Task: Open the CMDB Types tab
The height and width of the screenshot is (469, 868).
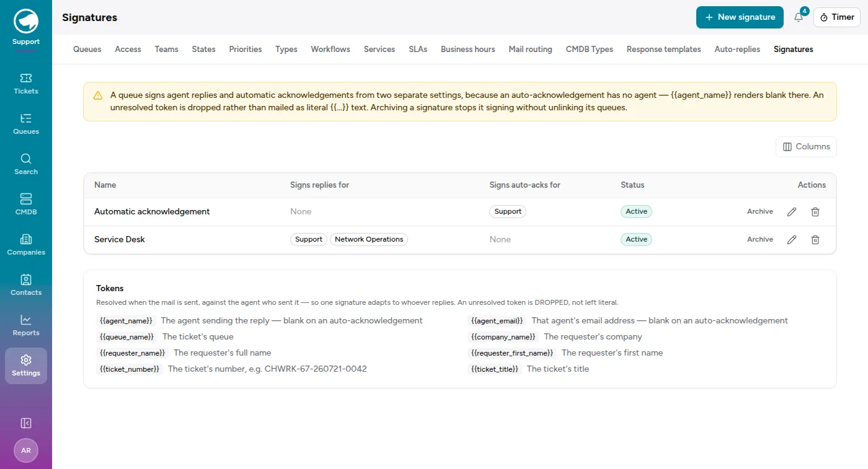Action: click(x=590, y=49)
